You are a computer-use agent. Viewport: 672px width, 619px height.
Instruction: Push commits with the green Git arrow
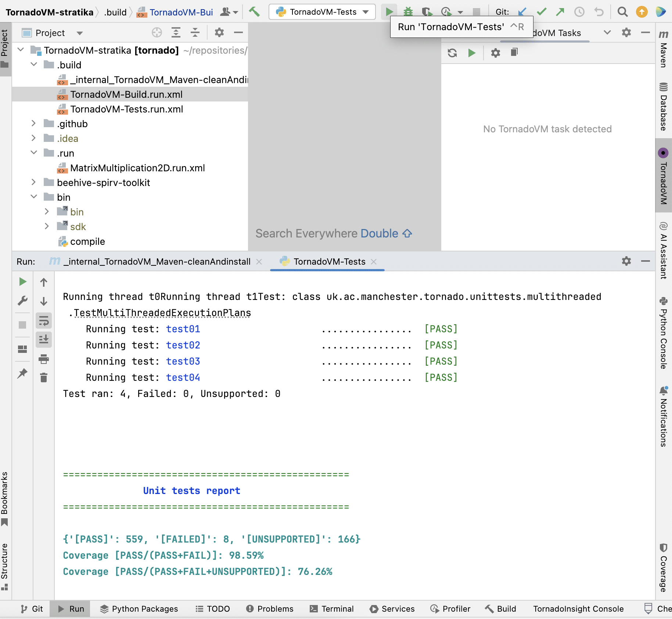tap(560, 11)
